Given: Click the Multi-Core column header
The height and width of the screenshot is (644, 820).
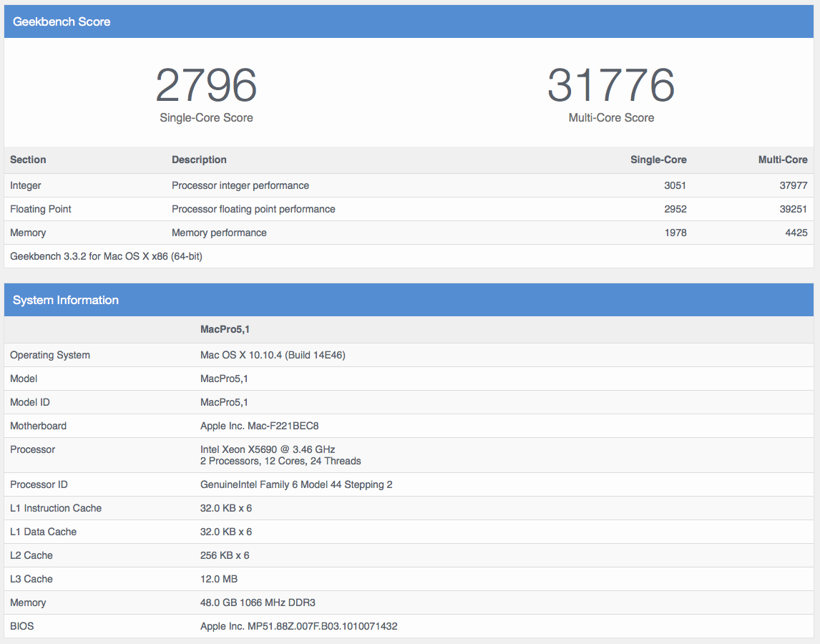Looking at the screenshot, I should click(x=783, y=160).
